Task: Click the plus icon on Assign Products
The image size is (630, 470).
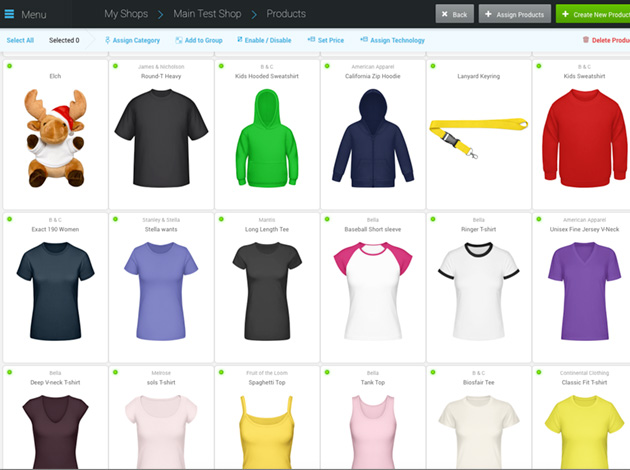Action: tap(488, 14)
